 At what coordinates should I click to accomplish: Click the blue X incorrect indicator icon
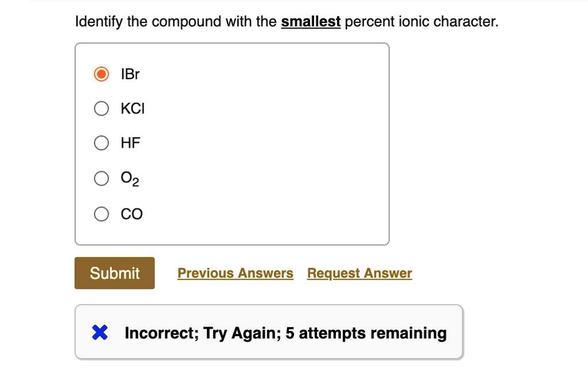point(99,332)
